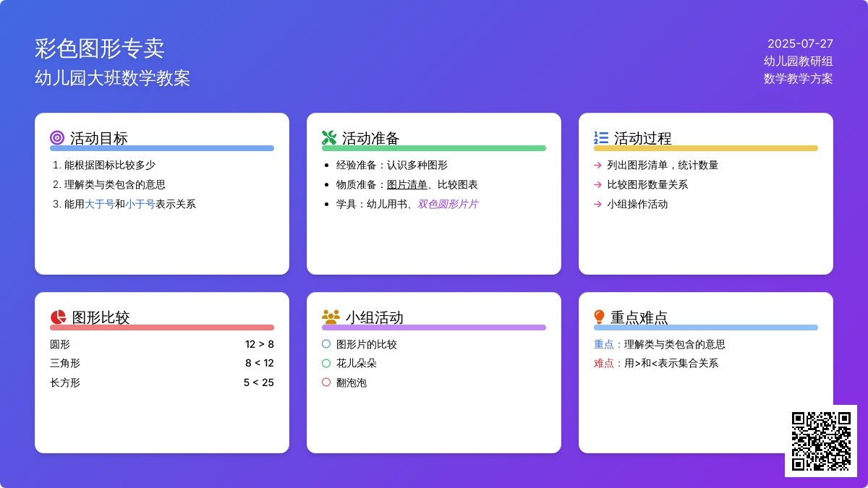Image resolution: width=868 pixels, height=488 pixels.
Task: Click the 12 > 8 value
Action: pyautogui.click(x=259, y=344)
